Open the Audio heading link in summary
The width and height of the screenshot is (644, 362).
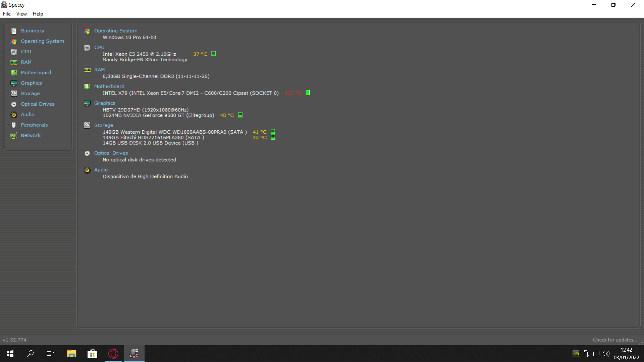point(101,170)
